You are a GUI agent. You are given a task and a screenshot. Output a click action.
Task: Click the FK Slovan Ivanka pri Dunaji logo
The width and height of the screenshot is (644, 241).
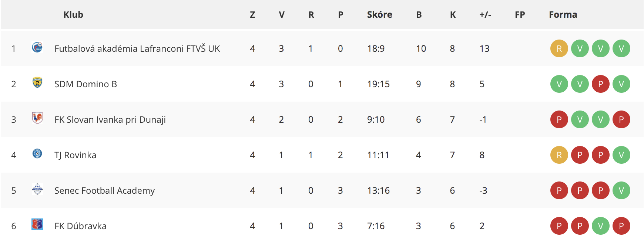37,118
